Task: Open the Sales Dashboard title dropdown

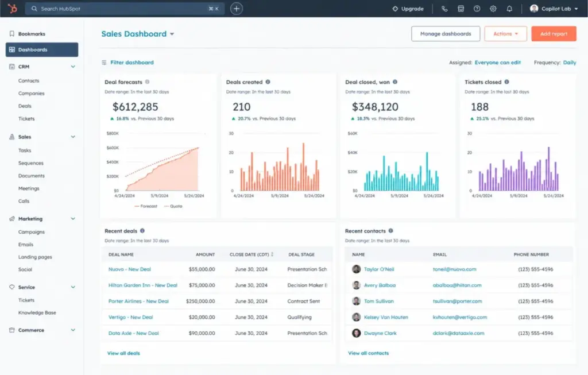Action: point(138,34)
